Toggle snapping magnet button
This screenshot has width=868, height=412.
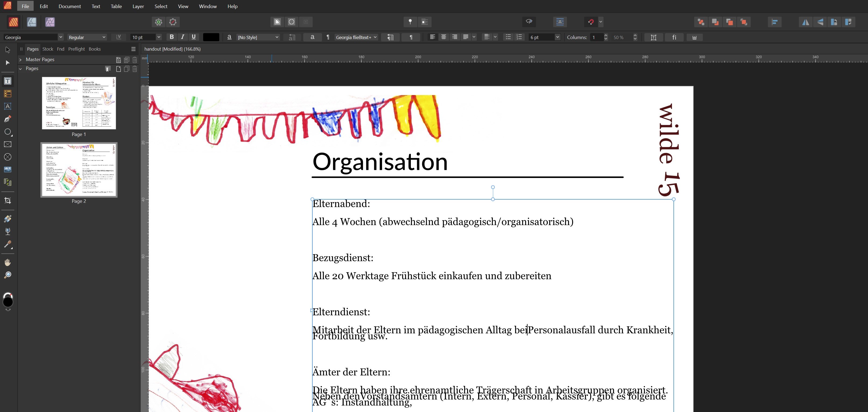(591, 22)
